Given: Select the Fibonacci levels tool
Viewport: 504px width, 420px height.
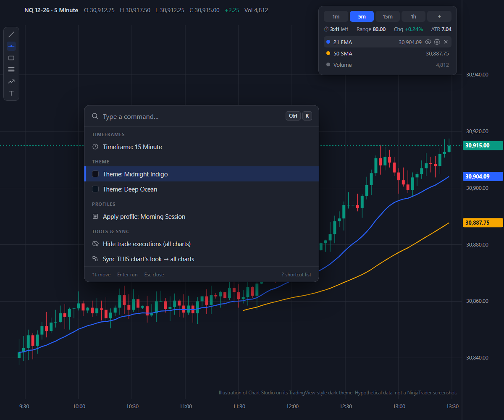Looking at the screenshot, I should pos(11,70).
